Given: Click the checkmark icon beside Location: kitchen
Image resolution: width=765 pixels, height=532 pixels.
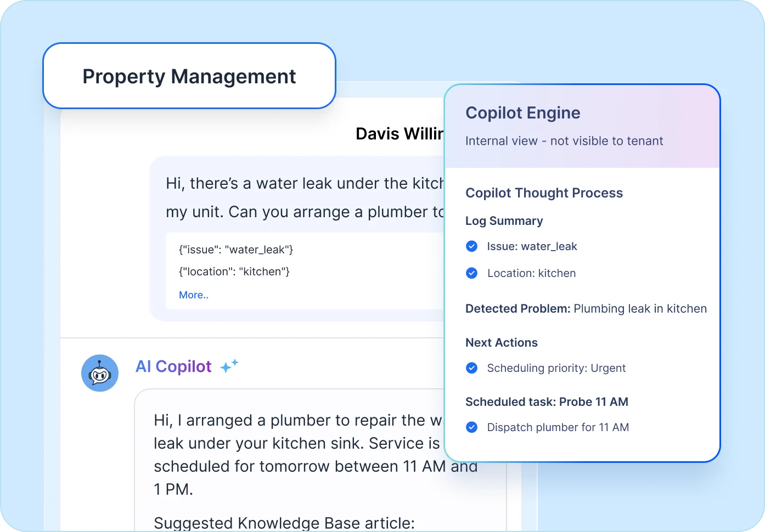Looking at the screenshot, I should (471, 273).
